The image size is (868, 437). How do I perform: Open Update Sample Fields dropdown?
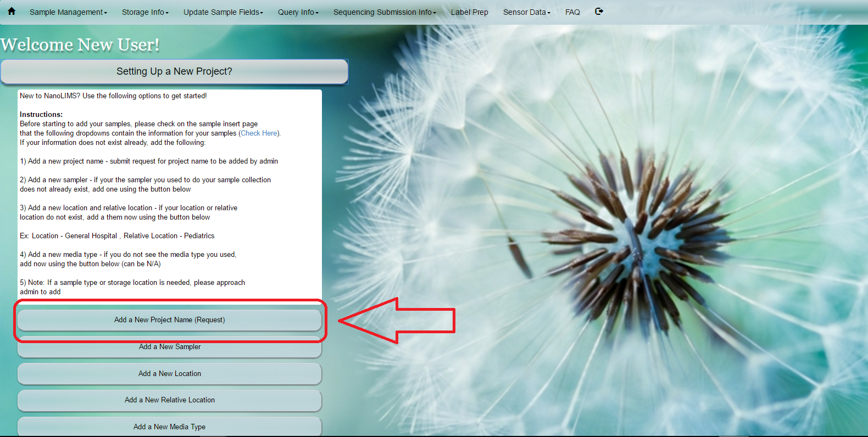pos(223,12)
